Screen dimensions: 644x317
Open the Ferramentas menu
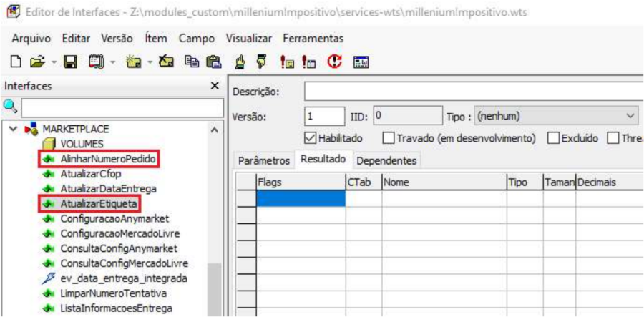313,39
